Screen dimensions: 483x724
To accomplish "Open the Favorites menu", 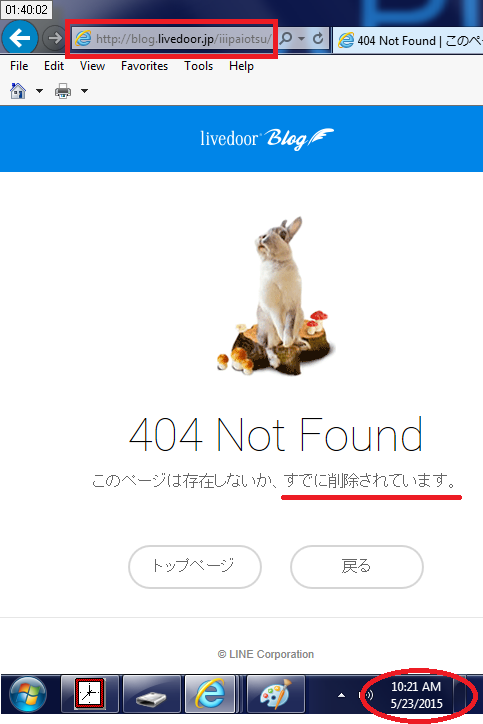I will [145, 66].
